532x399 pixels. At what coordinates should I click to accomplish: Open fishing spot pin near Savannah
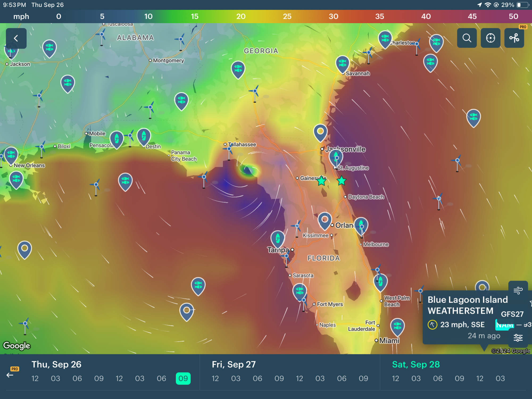click(x=342, y=64)
